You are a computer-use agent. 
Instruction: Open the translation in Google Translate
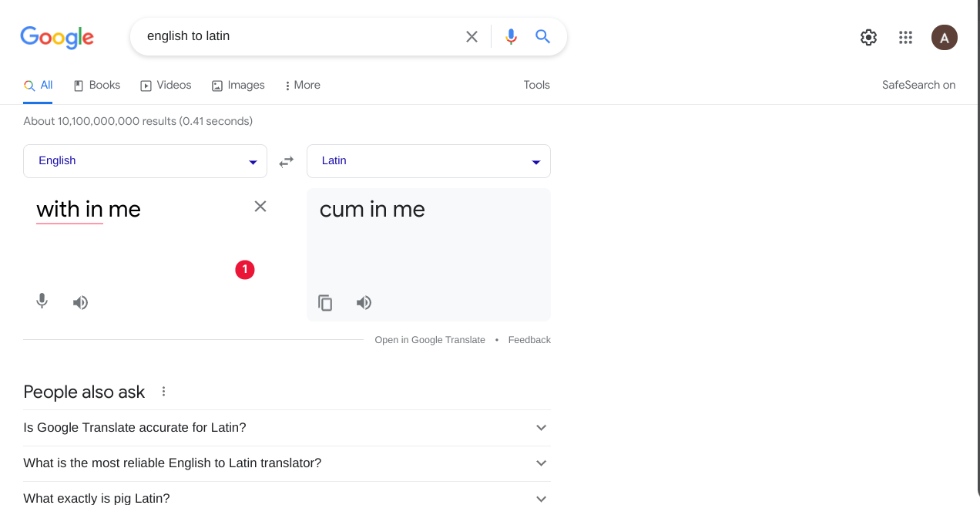[x=430, y=339]
